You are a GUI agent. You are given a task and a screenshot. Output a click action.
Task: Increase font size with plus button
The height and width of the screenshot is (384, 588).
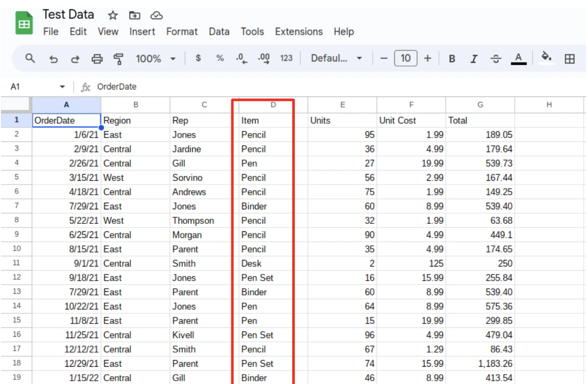427,59
